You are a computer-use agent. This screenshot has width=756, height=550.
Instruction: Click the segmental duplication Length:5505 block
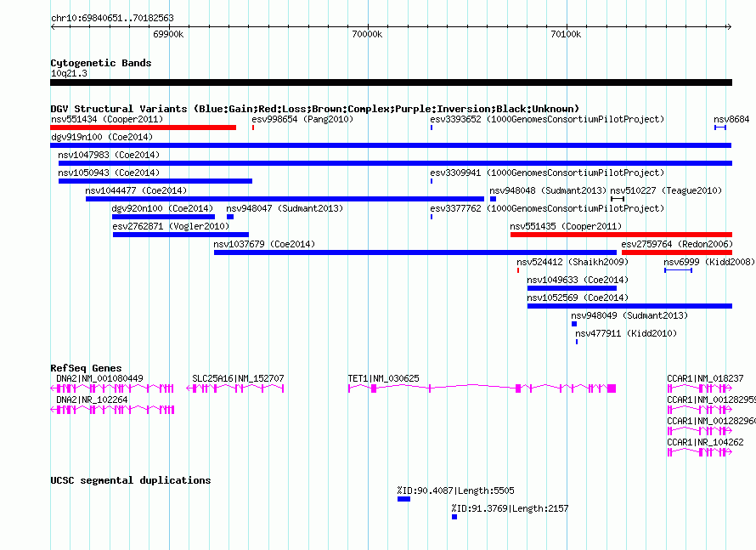pyautogui.click(x=404, y=499)
